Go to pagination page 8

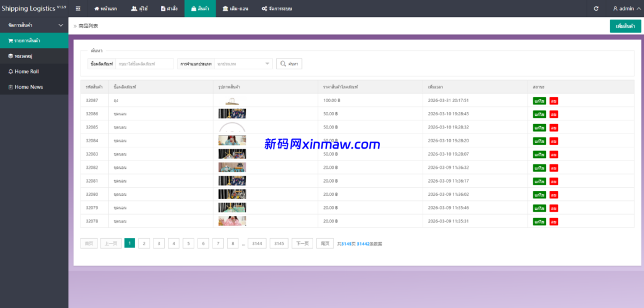point(233,243)
